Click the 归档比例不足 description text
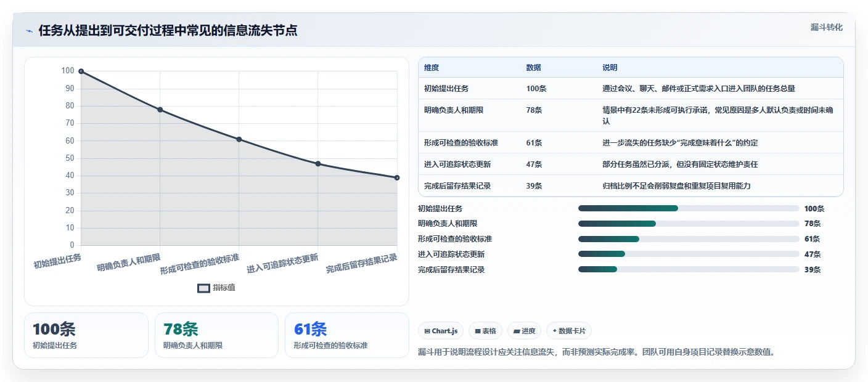 tap(676, 186)
